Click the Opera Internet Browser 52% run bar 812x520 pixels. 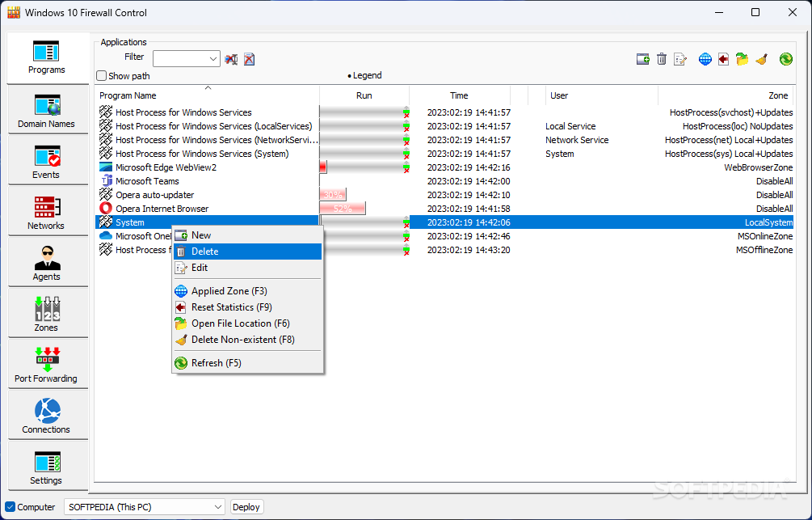coord(343,209)
